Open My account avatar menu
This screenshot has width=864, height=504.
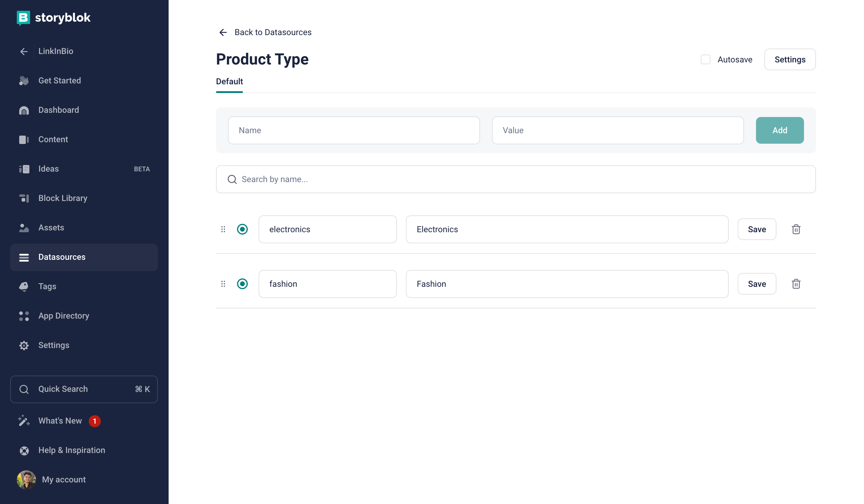pyautogui.click(x=26, y=480)
